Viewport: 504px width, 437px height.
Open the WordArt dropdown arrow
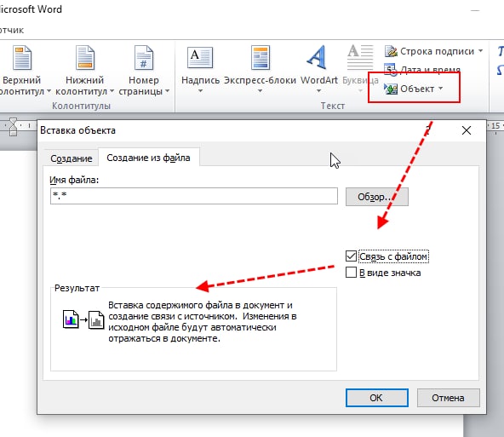point(318,91)
